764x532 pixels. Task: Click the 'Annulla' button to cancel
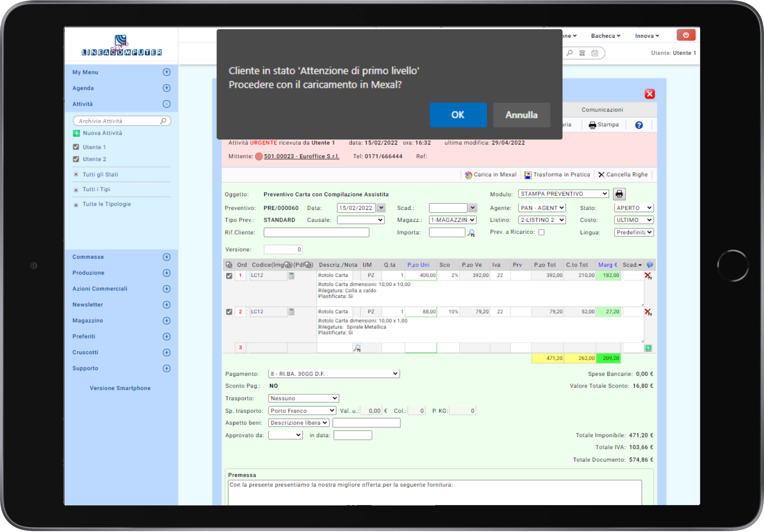[x=521, y=115]
